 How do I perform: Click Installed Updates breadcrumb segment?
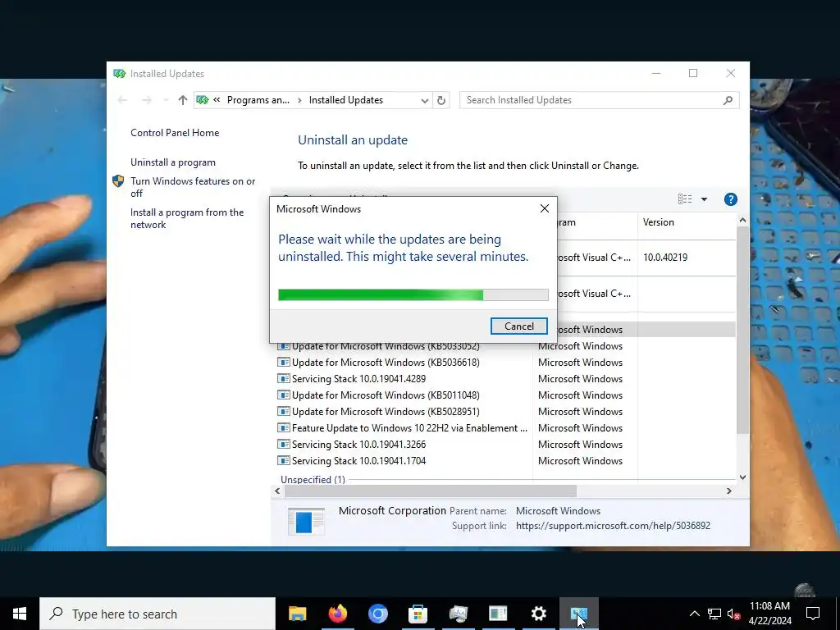[346, 100]
